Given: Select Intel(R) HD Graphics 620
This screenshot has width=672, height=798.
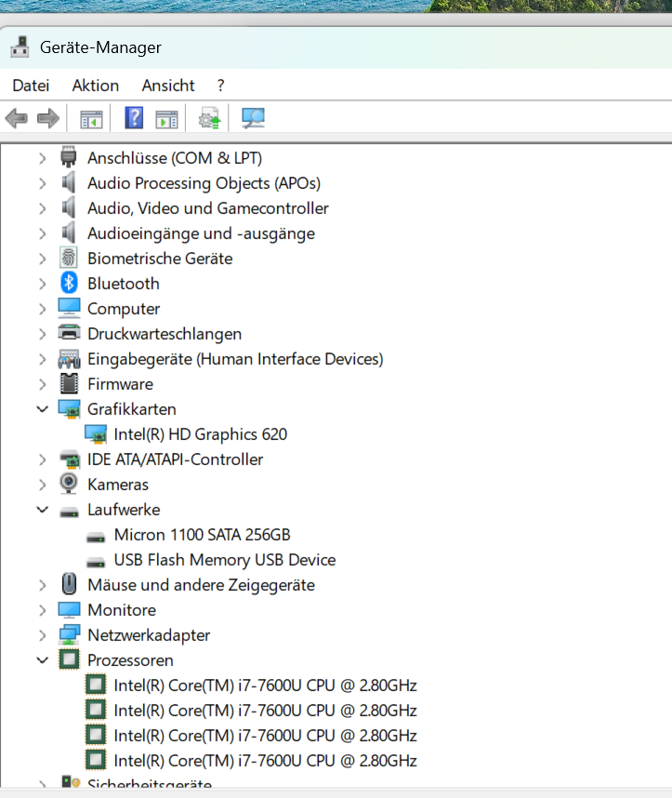Looking at the screenshot, I should (201, 434).
